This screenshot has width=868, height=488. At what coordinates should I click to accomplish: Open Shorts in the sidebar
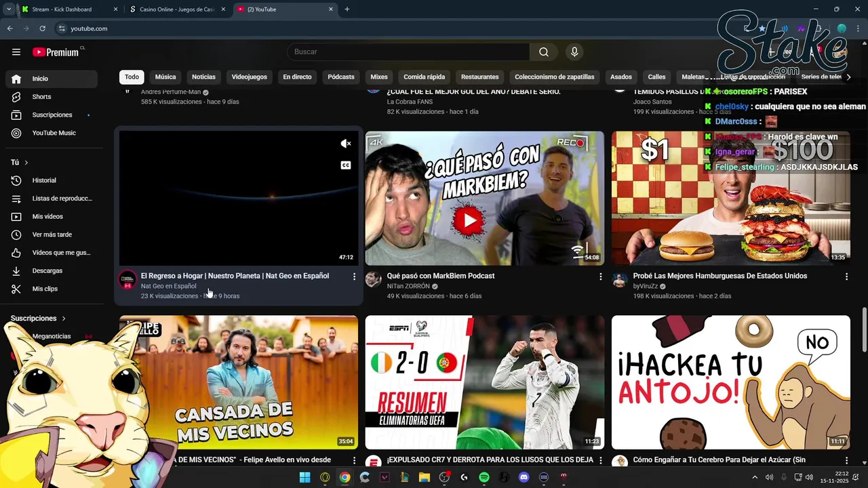[x=52, y=97]
